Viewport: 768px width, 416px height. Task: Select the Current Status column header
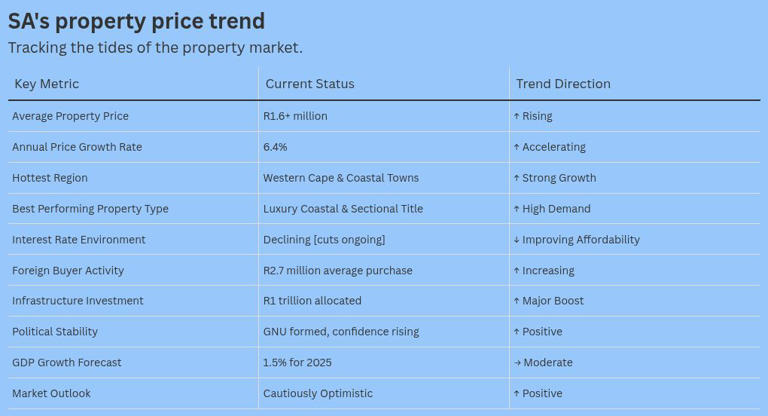click(x=310, y=84)
